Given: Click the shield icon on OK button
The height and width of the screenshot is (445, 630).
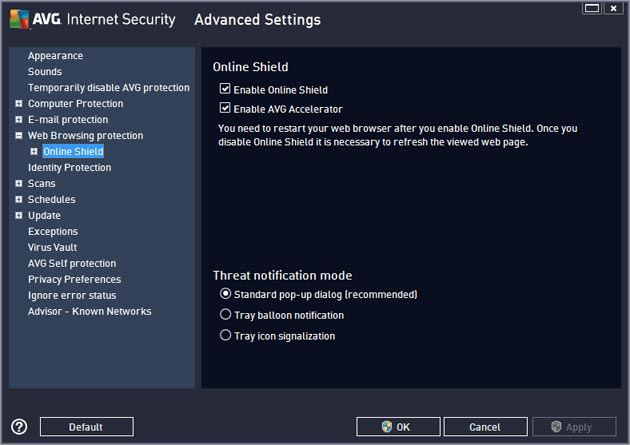Looking at the screenshot, I should (x=387, y=427).
